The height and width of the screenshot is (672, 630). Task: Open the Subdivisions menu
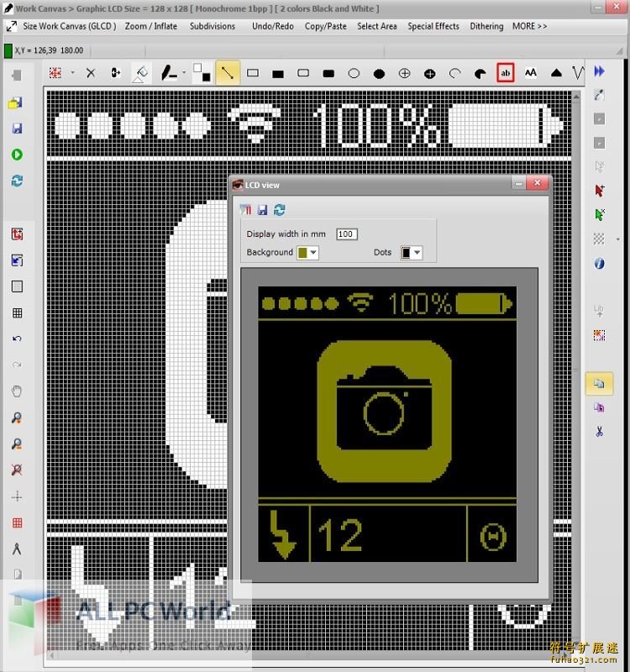(213, 26)
